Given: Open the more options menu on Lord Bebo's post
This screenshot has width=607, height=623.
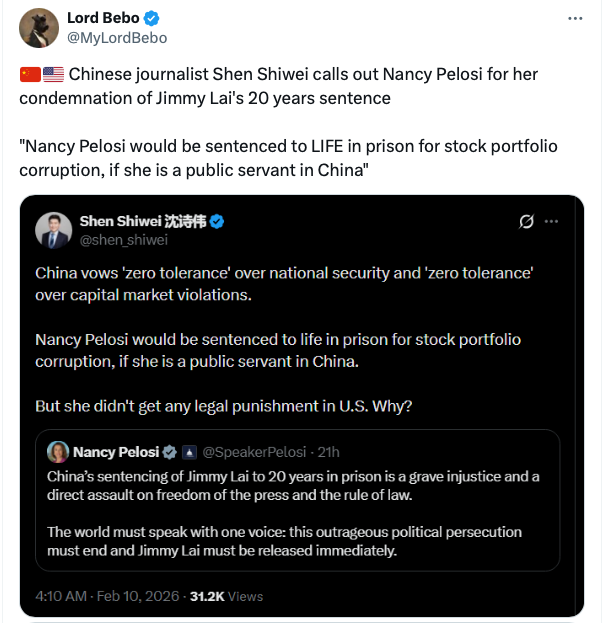Looking at the screenshot, I should pos(574,19).
